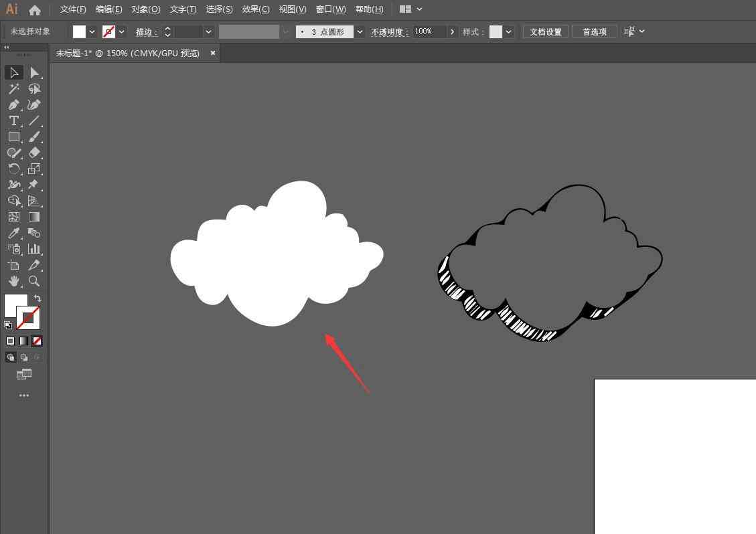
Task: Click the toolbar fill color swatch
Action: [x=14, y=304]
